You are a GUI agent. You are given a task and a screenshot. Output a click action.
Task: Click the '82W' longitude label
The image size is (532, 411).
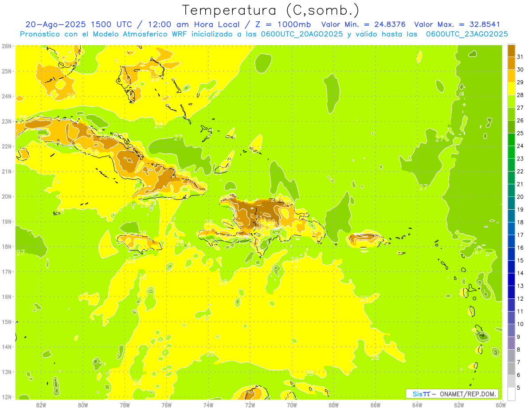coord(41,405)
